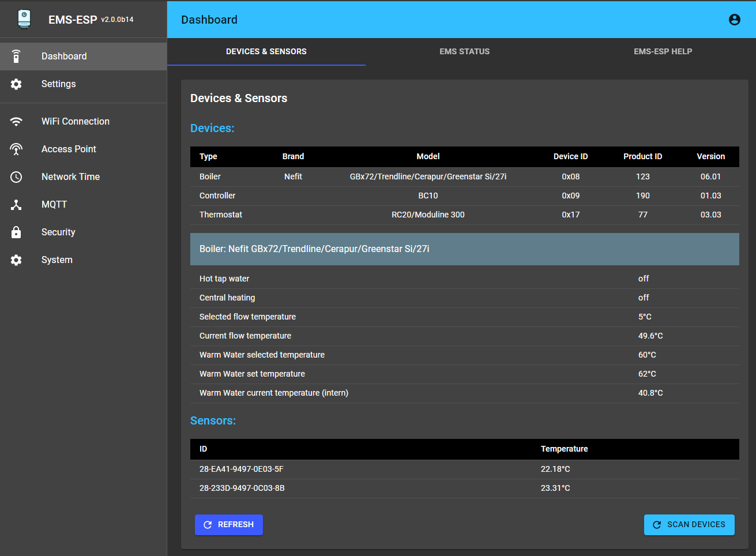This screenshot has width=756, height=556.
Task: Select the Controller BC10 device row
Action: (x=464, y=196)
